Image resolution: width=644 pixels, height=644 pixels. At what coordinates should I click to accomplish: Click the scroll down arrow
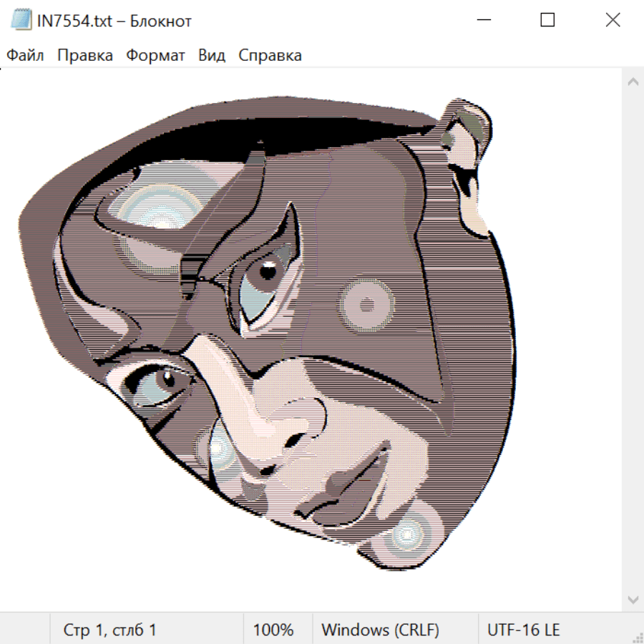click(633, 598)
